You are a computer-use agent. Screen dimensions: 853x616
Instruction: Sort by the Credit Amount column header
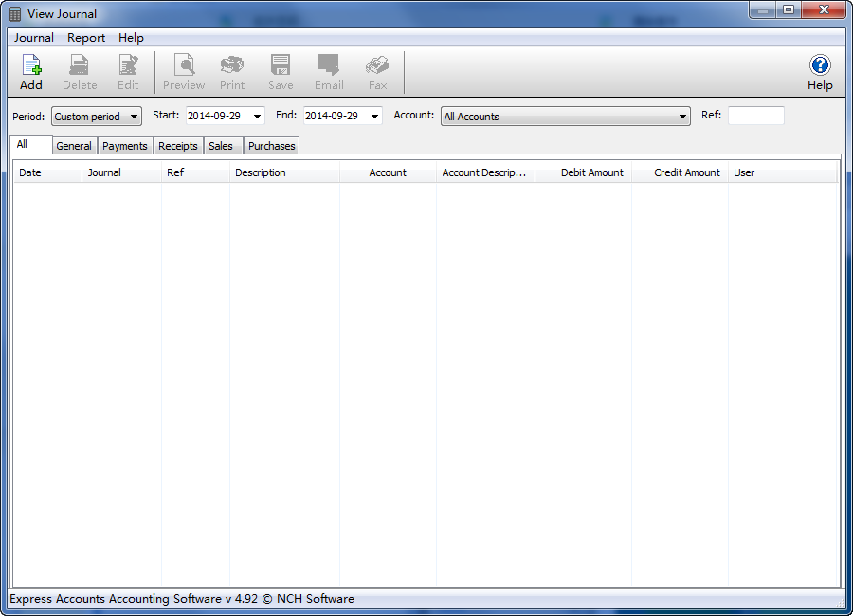pos(680,172)
